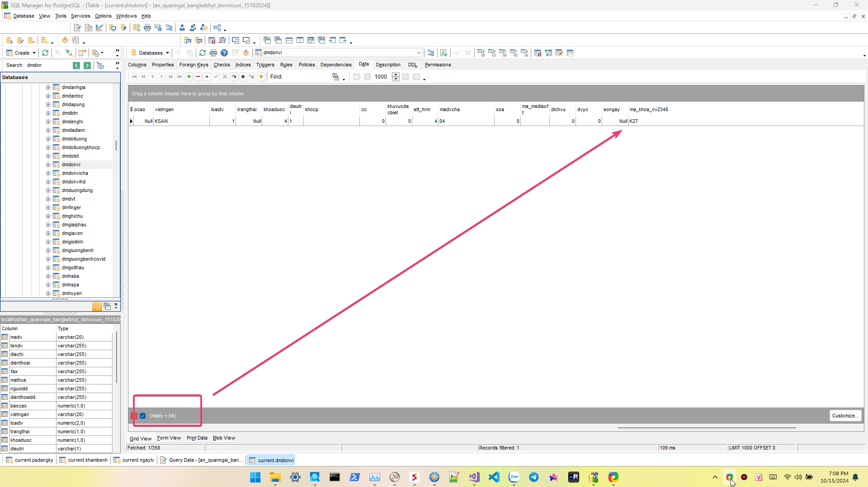Click the Customize... filter button
Screen dimensions: 868x487
tap(845, 416)
